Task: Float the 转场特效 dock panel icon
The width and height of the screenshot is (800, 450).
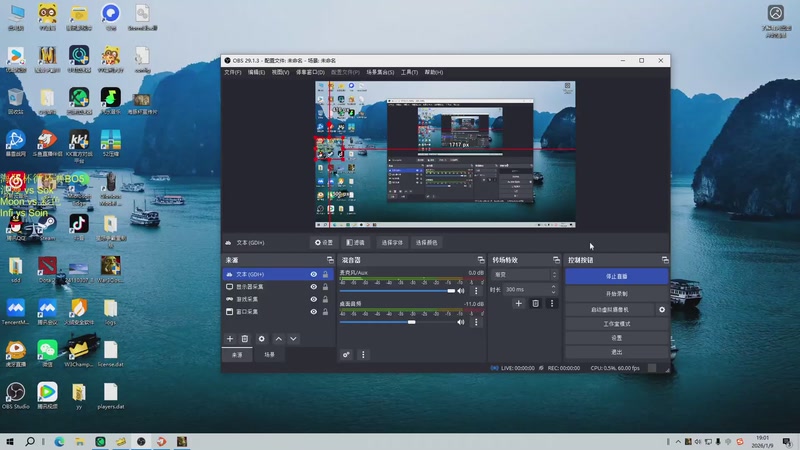Action: 556,260
